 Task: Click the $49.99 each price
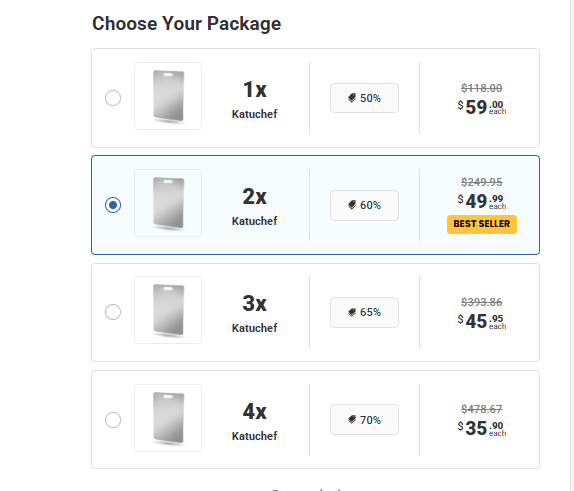(482, 201)
